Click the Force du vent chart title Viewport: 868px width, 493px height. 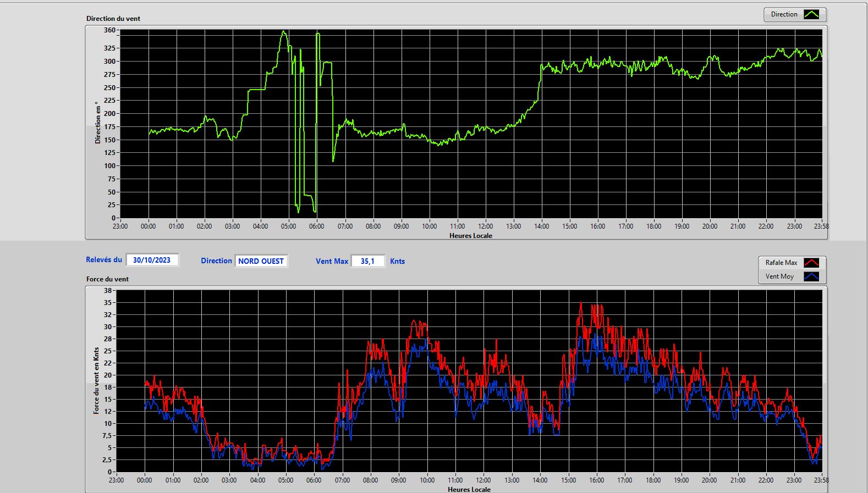pos(107,279)
